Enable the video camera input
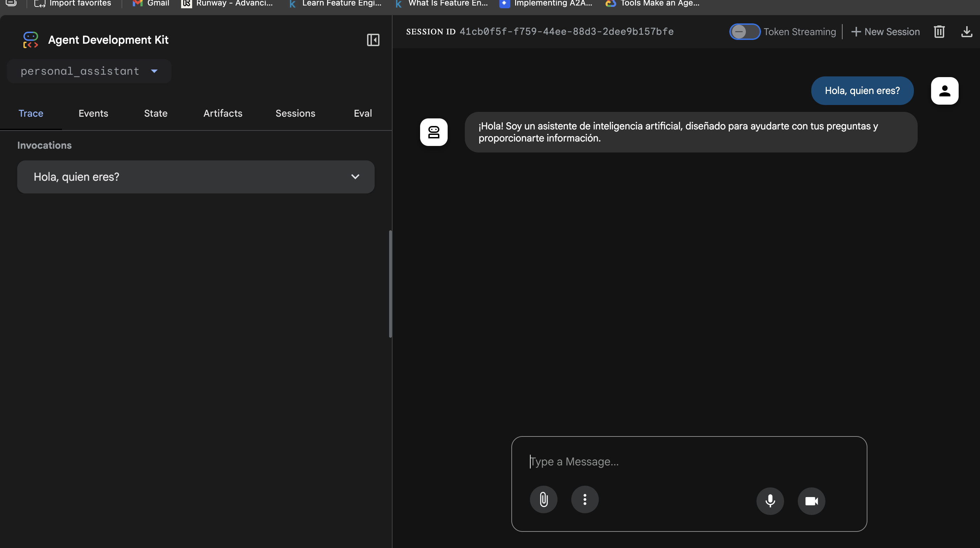The image size is (980, 548). click(811, 501)
